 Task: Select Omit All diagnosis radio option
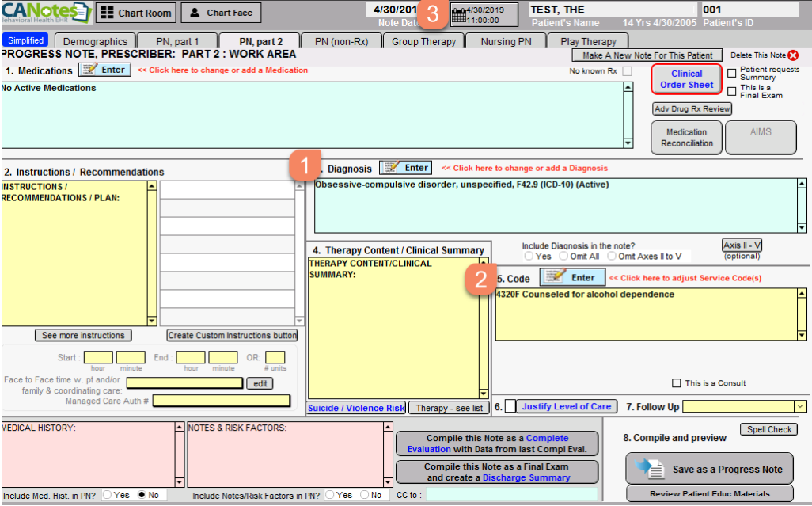click(x=563, y=256)
